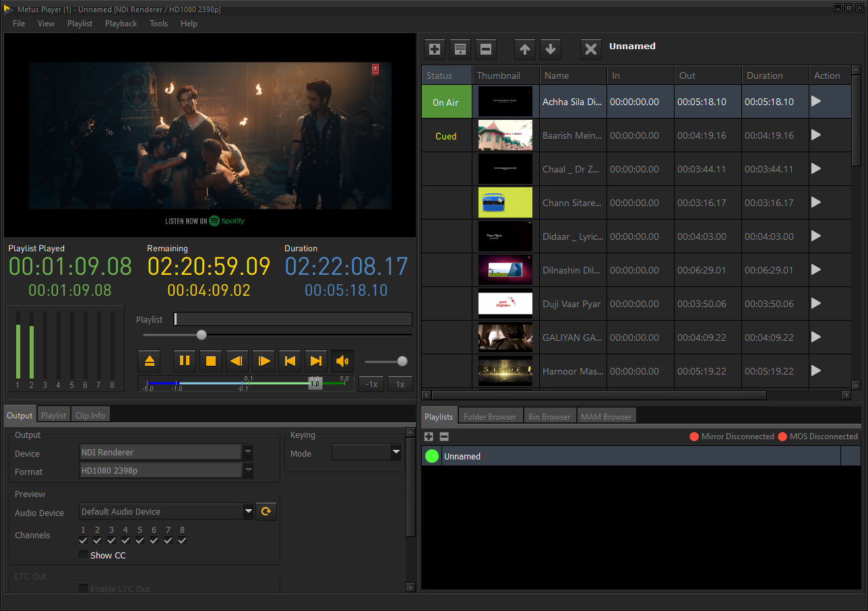The image size is (868, 611).
Task: Toggle preview channel 3 checkbox
Action: pos(111,540)
